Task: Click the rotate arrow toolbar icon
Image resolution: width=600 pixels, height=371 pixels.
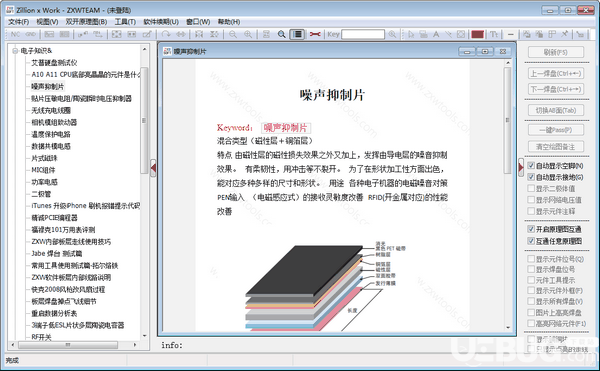Action: (x=166, y=34)
